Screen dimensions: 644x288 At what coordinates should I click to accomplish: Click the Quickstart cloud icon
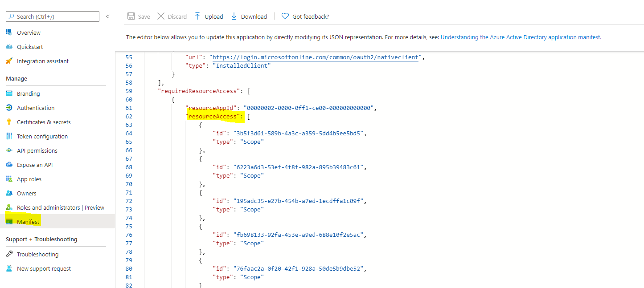click(9, 47)
